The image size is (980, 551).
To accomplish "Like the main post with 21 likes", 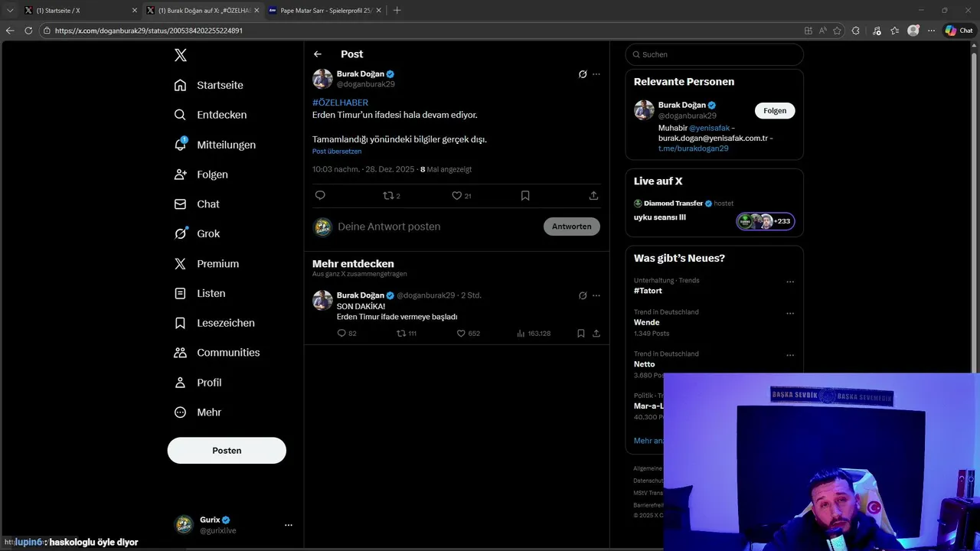I will coord(461,196).
